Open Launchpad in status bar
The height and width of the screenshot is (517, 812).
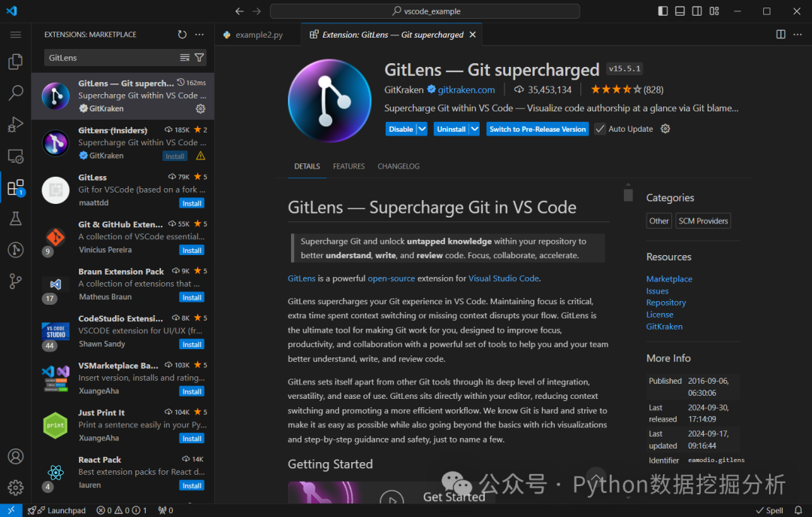pos(57,510)
